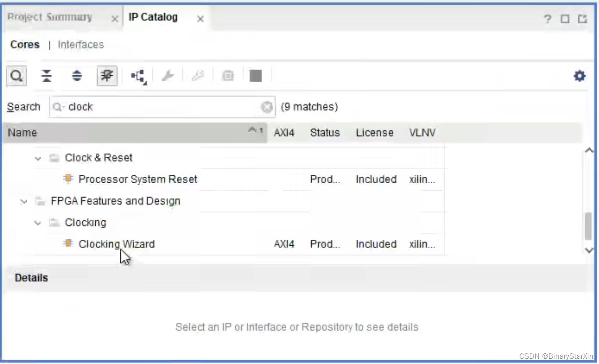Maximize the IP Catalog panel

565,19
